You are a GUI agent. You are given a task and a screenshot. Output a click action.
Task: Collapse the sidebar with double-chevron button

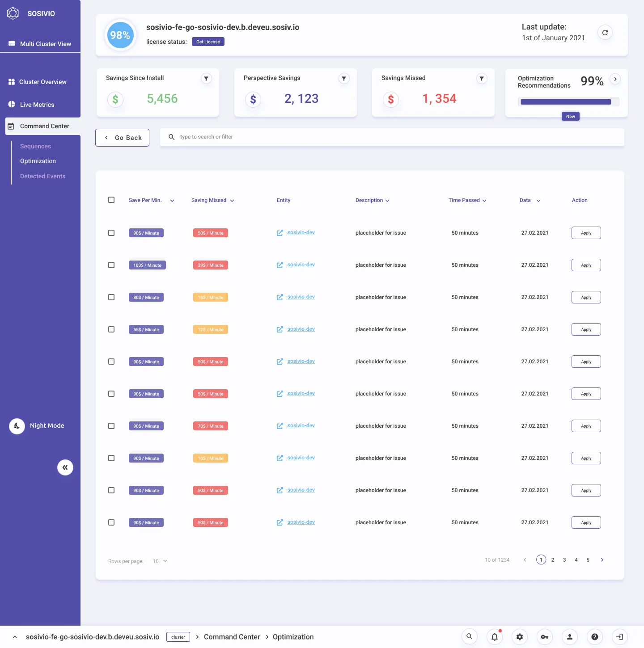pyautogui.click(x=65, y=467)
